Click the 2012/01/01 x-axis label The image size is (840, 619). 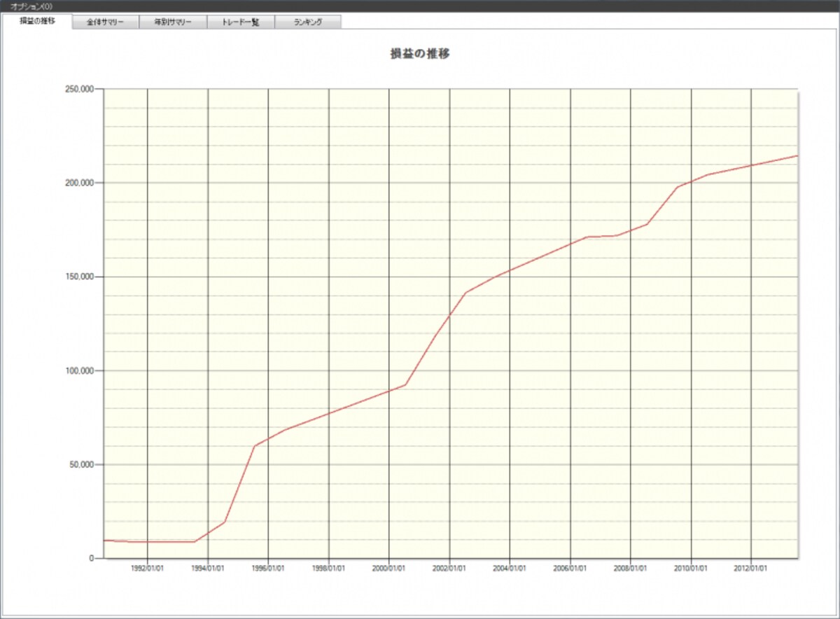(751, 569)
